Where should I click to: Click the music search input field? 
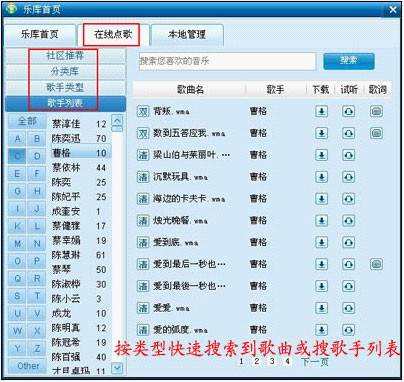coord(227,61)
